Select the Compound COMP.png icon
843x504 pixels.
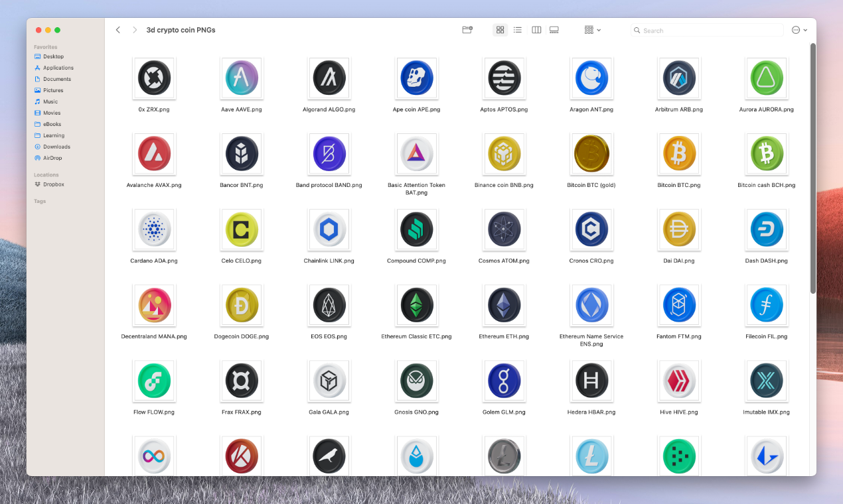417,229
